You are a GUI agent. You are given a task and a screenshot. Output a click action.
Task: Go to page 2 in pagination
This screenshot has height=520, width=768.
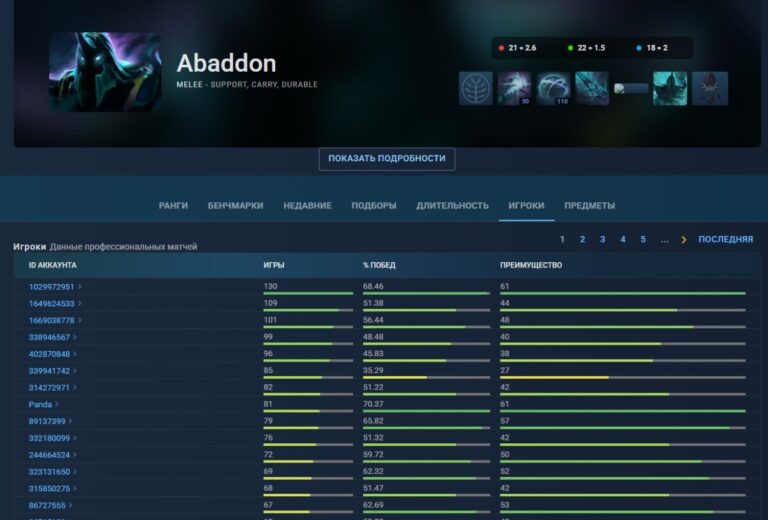(582, 239)
